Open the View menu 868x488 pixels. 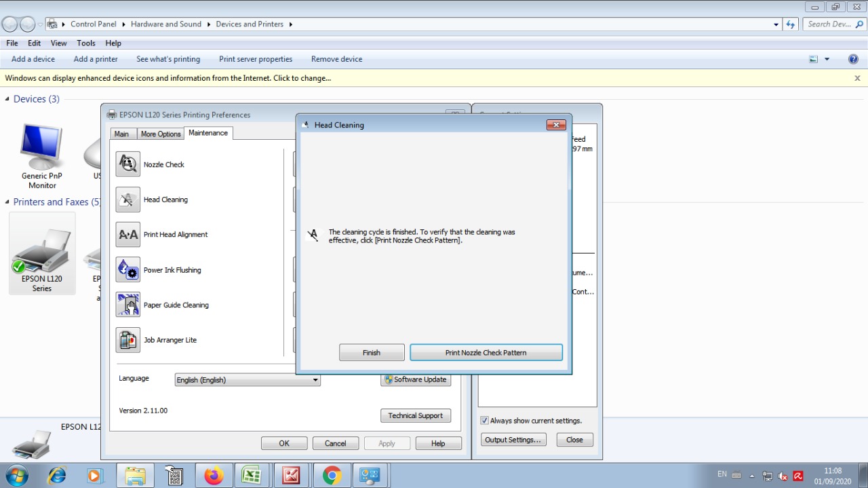[x=59, y=43]
